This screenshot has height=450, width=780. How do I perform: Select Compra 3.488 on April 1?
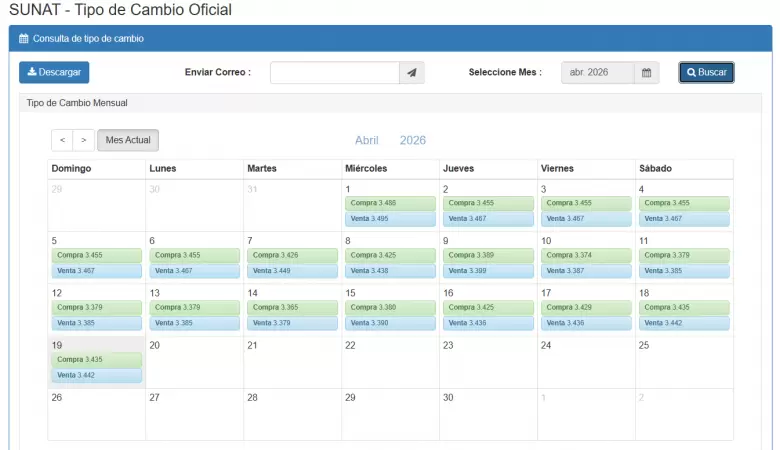(390, 203)
